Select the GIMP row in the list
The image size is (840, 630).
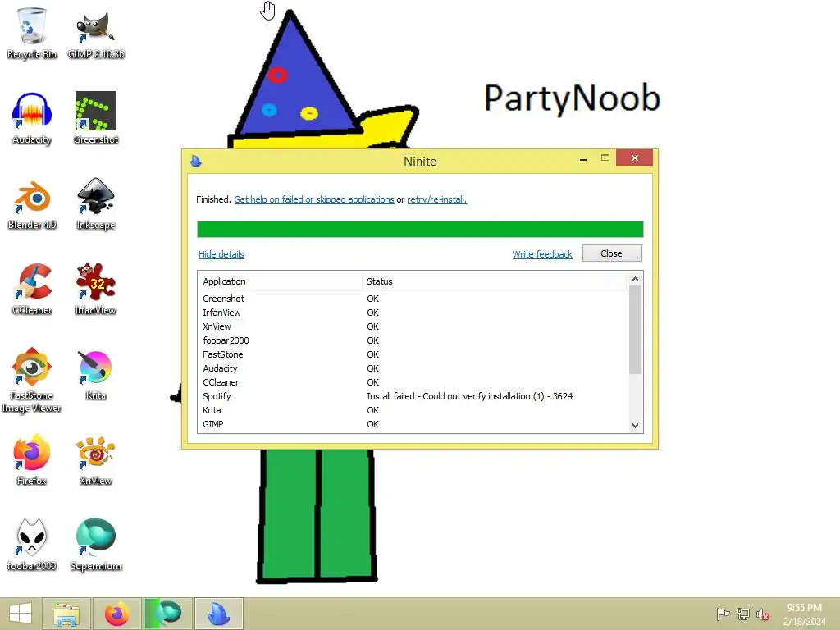click(413, 424)
